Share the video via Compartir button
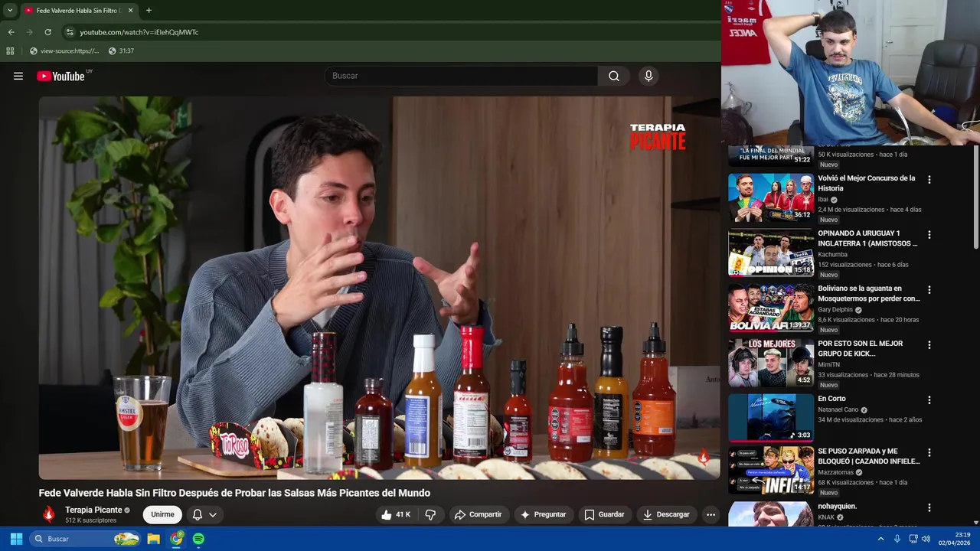Screen dimensions: 980x551 click(x=478, y=514)
